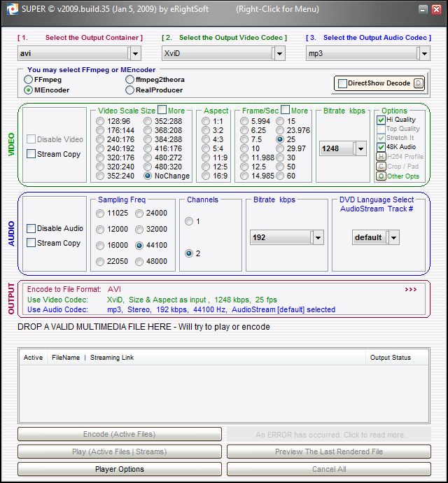The width and height of the screenshot is (448, 483).
Task: Select 2 audio channels (stereo)
Action: (189, 253)
